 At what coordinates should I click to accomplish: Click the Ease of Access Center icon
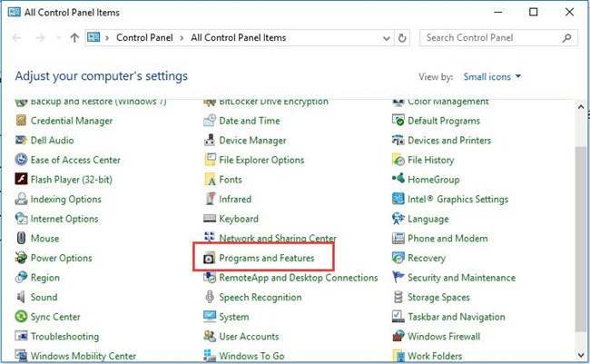point(21,160)
